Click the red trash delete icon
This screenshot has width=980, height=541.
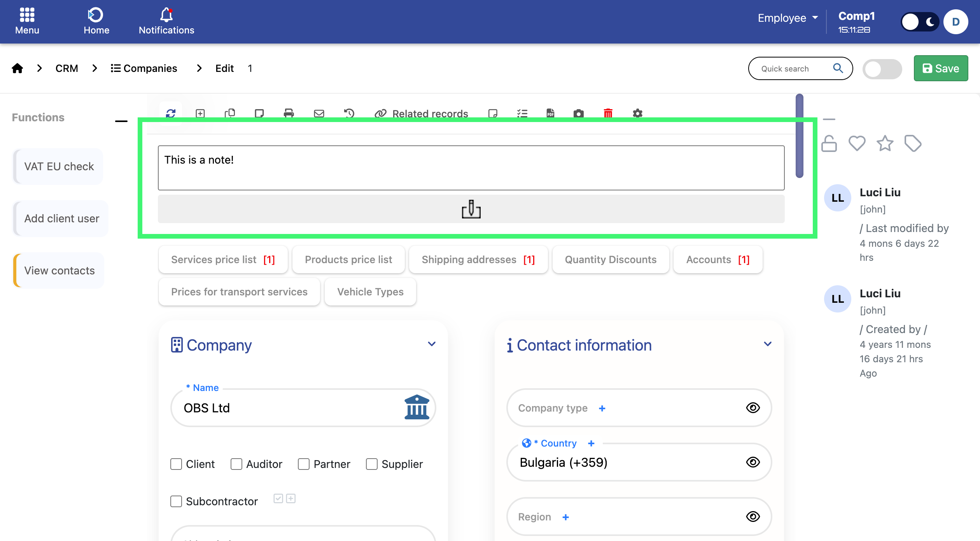point(608,113)
